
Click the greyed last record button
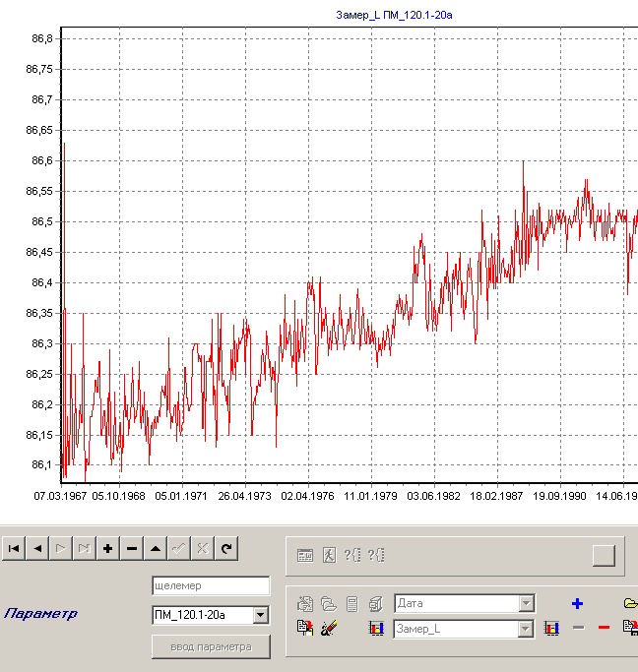tap(85, 548)
